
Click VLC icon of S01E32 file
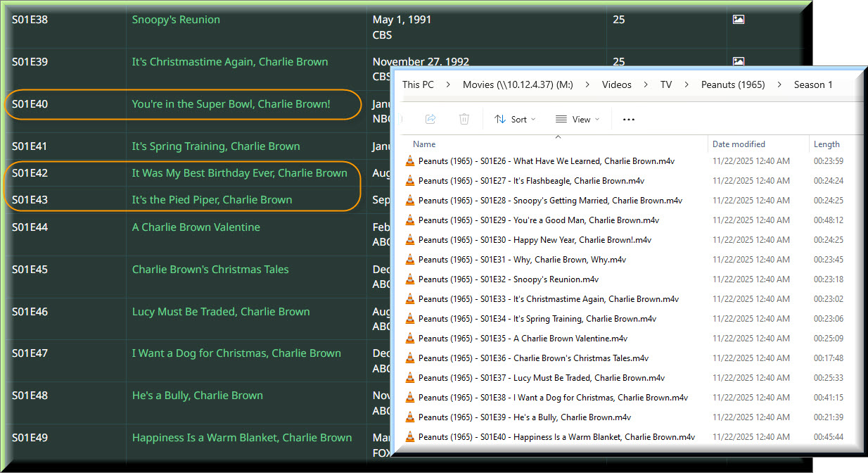[410, 279]
